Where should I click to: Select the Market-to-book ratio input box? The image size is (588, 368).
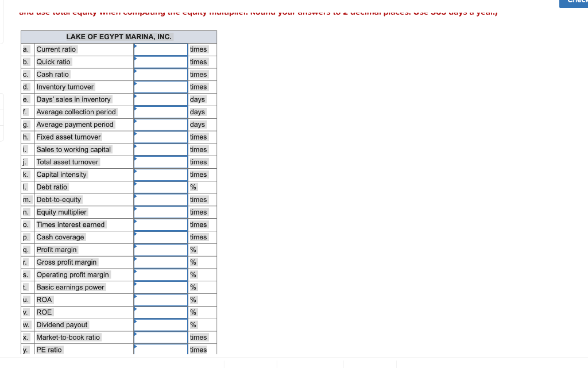[161, 337]
